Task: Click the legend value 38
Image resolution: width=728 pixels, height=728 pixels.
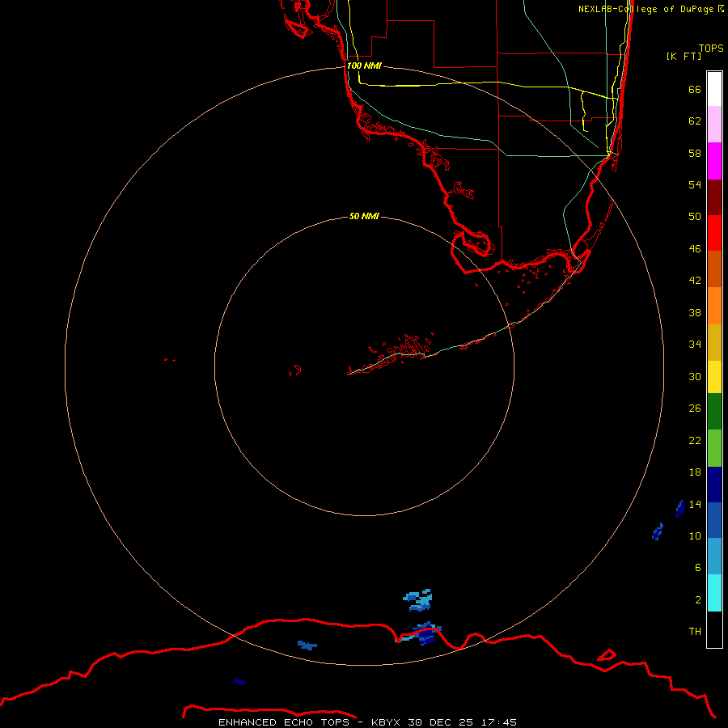Action: click(695, 312)
